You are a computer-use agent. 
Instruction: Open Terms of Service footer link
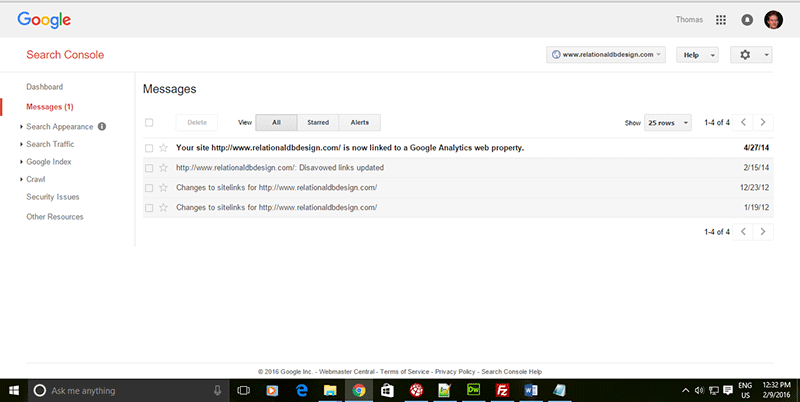coord(405,372)
